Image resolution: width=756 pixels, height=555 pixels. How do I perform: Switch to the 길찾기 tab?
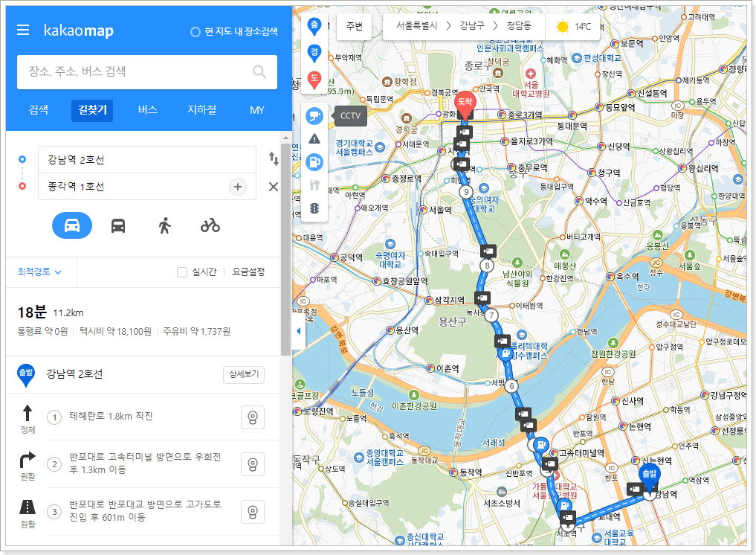[x=92, y=110]
